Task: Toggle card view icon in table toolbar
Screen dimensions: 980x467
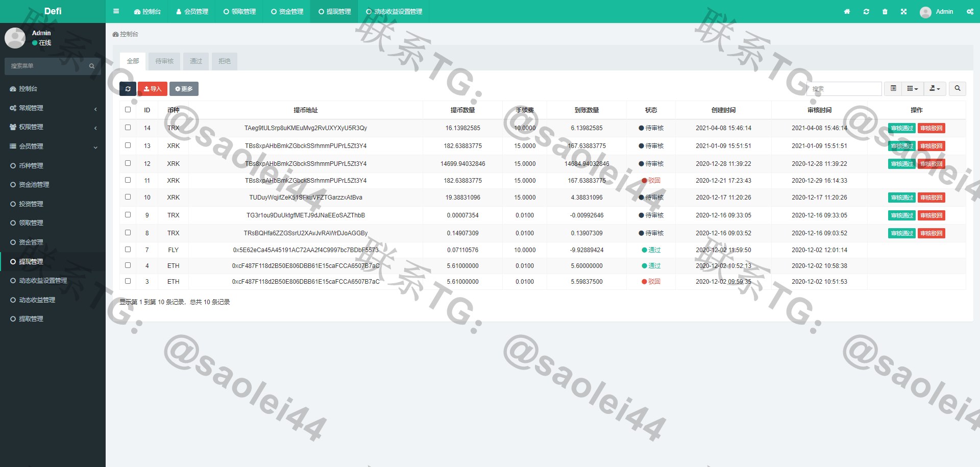Action: pyautogui.click(x=893, y=88)
